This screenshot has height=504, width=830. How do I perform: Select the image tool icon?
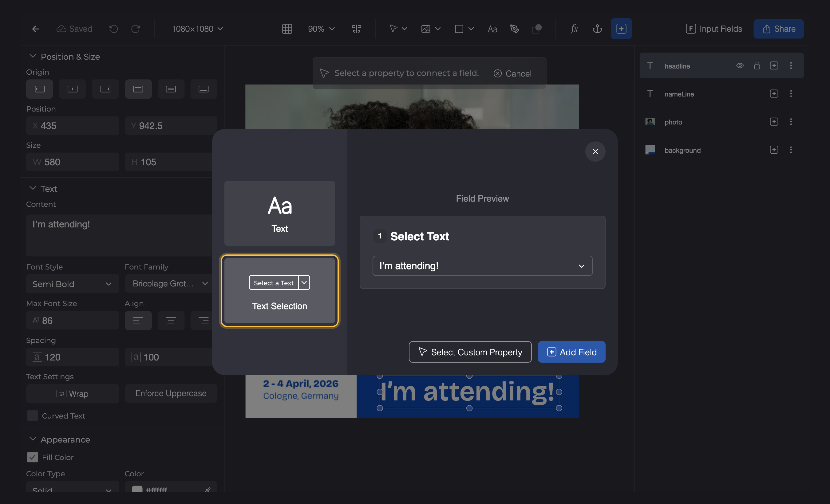click(x=425, y=29)
